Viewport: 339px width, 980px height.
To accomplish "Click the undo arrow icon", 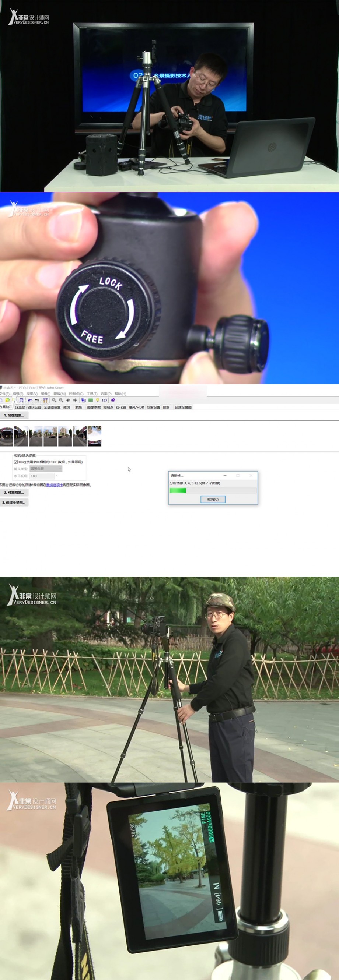I will pyautogui.click(x=30, y=400).
